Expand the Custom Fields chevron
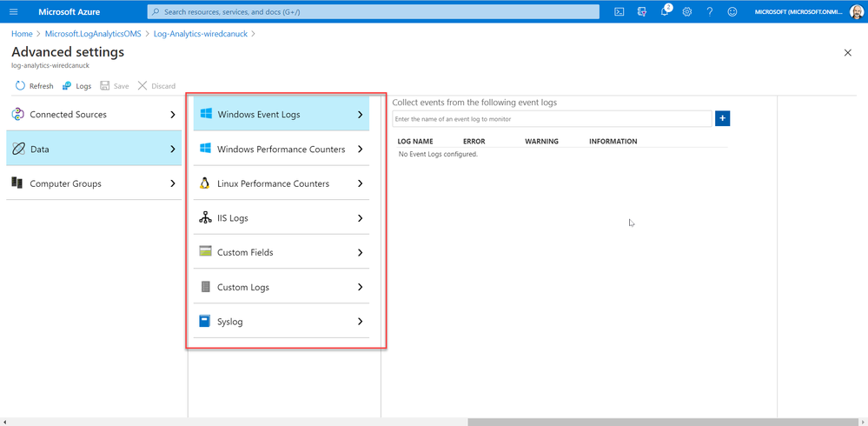868x426 pixels. (361, 253)
